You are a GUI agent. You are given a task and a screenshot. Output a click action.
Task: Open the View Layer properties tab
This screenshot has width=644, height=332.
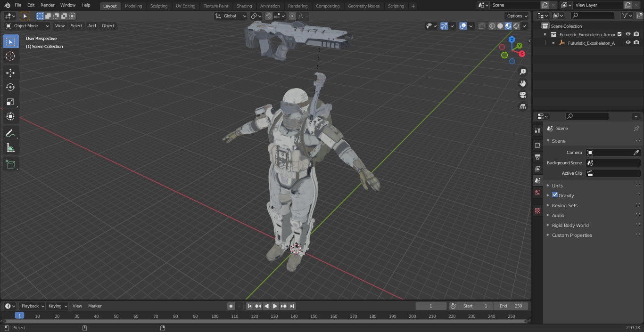pos(537,169)
